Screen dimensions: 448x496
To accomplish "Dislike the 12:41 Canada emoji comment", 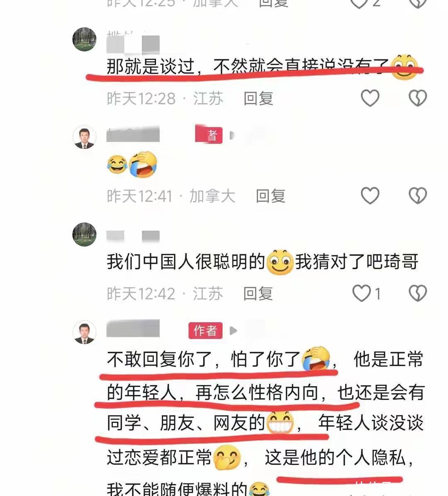I will pos(418,195).
